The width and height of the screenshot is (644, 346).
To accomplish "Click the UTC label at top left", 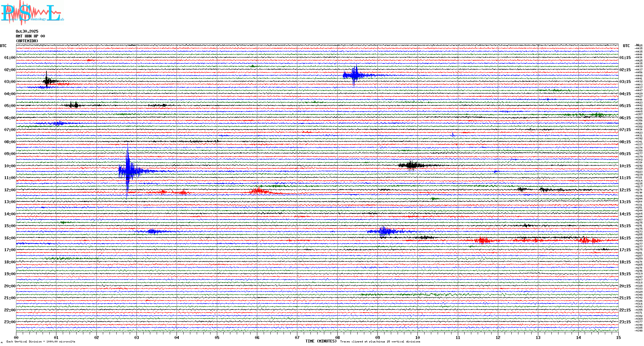I will 3,46.
